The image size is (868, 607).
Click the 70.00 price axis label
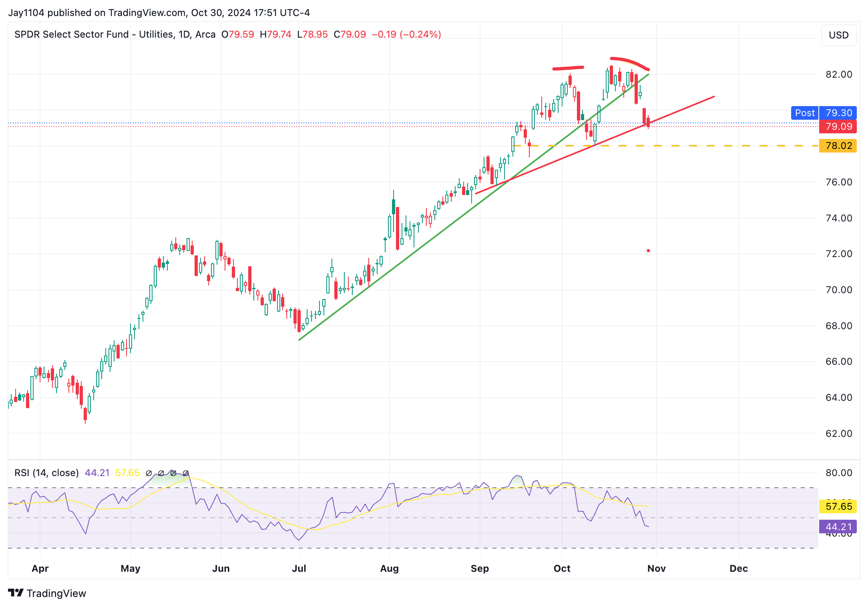pyautogui.click(x=839, y=290)
